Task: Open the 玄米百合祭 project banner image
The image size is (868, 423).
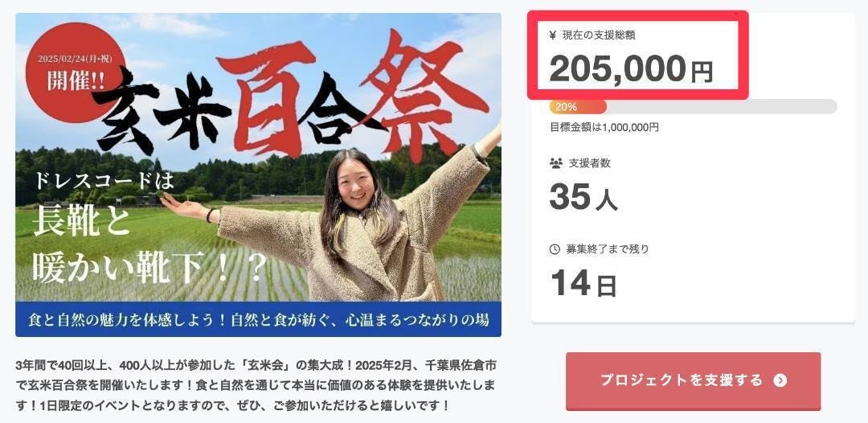Action: click(x=259, y=175)
